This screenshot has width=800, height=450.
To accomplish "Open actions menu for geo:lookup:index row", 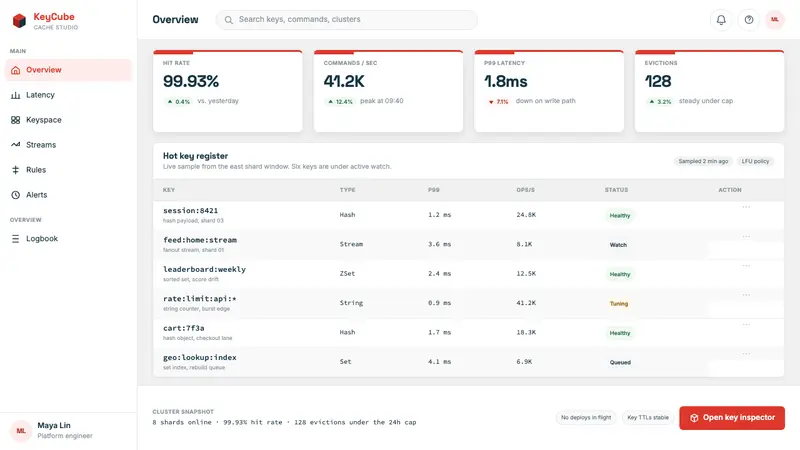I will click(x=746, y=354).
